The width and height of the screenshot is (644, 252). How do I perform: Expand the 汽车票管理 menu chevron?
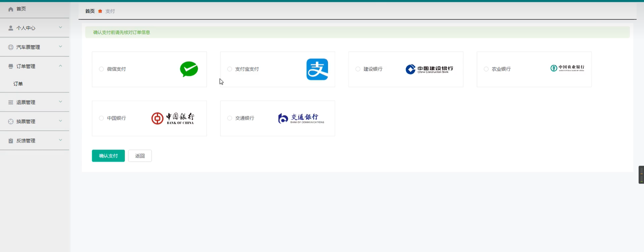pyautogui.click(x=60, y=46)
